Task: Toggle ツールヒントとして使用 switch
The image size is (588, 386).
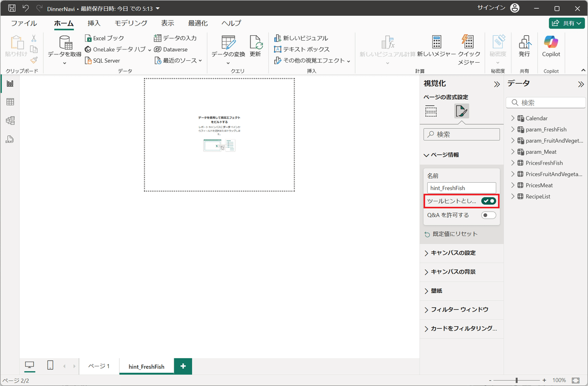Action: (489, 201)
